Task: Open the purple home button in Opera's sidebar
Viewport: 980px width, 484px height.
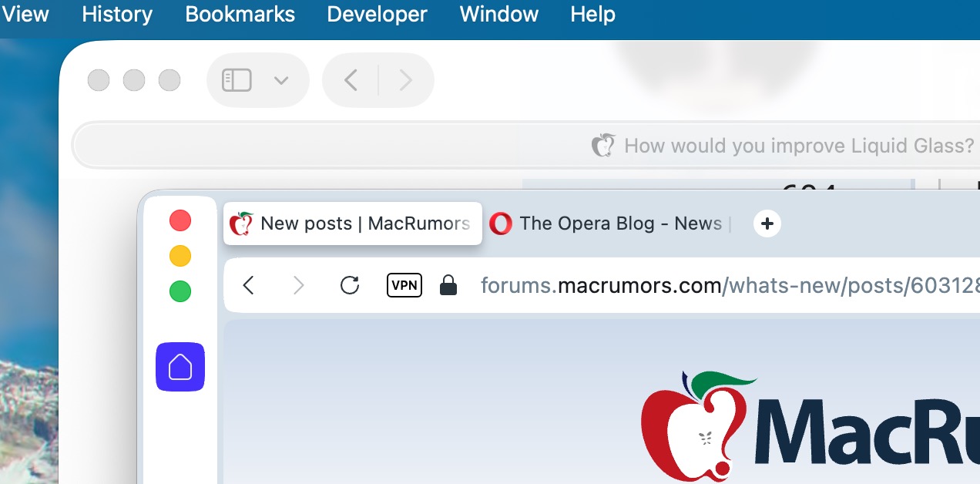Action: (180, 367)
